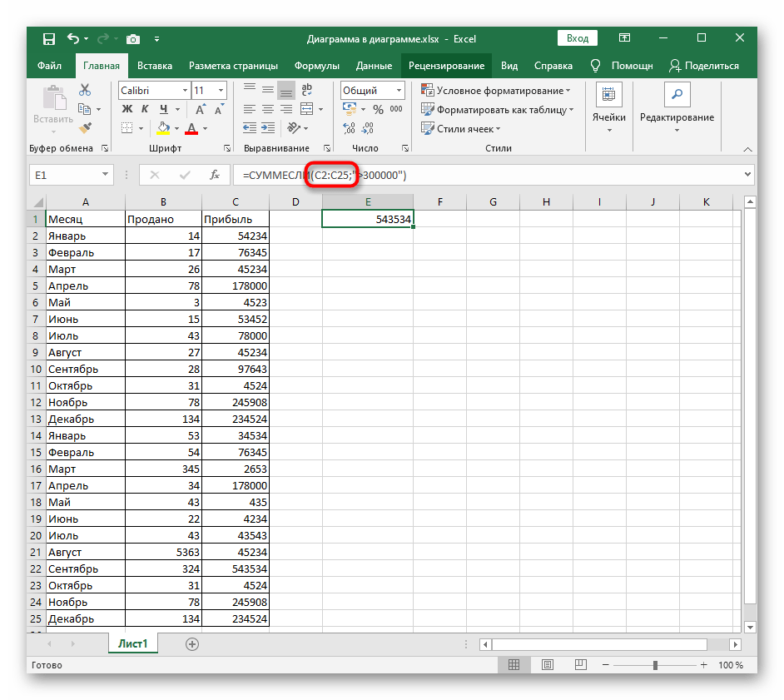Switch to the Вставка tab
The height and width of the screenshot is (700, 784).
155,66
